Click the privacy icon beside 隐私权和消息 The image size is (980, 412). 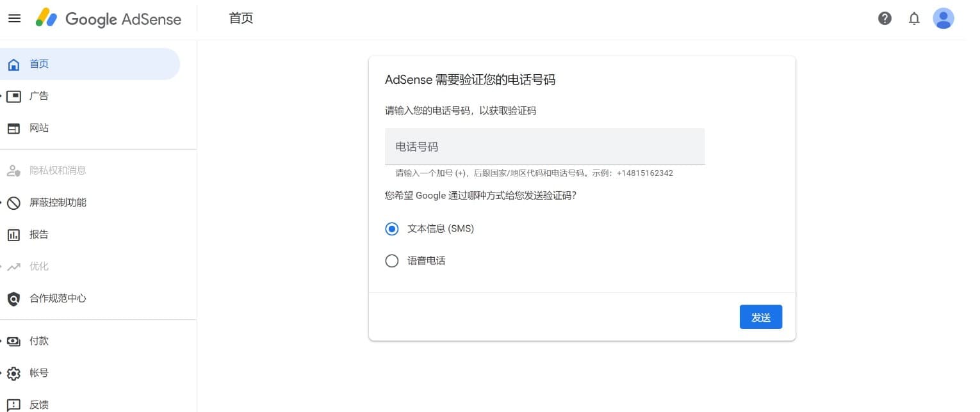coord(13,171)
